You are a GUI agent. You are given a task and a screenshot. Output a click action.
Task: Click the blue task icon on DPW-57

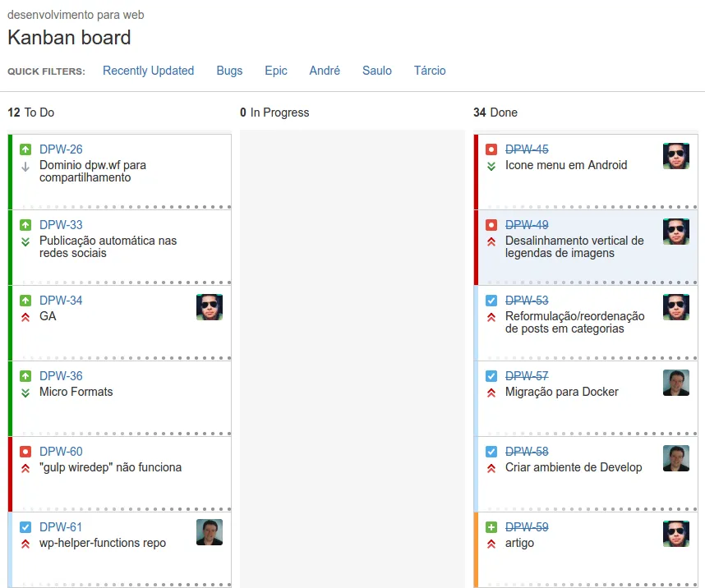coord(491,376)
